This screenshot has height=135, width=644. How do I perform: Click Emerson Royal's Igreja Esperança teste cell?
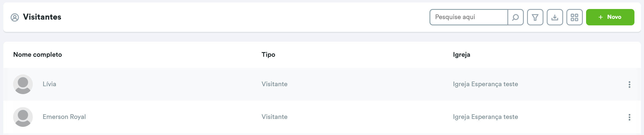(x=485, y=117)
